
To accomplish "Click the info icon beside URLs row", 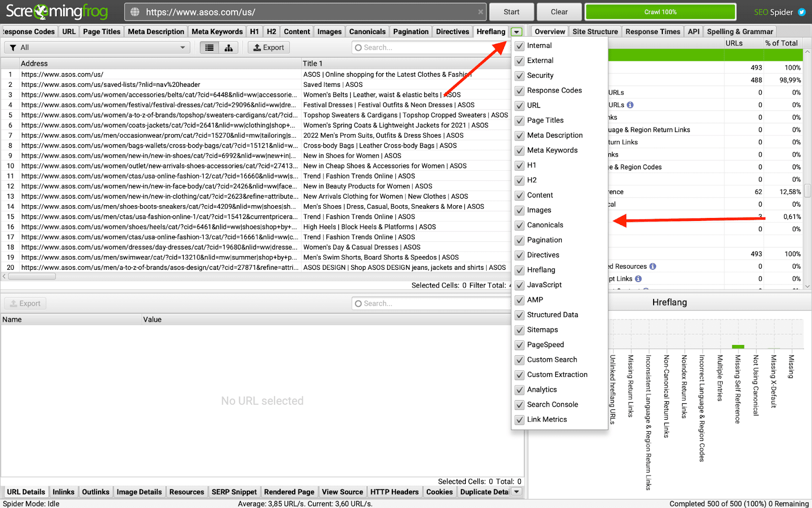I will tap(630, 105).
